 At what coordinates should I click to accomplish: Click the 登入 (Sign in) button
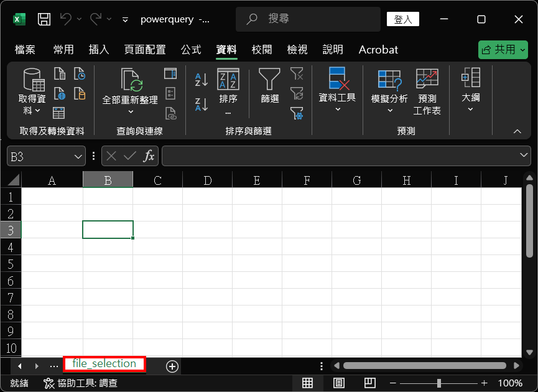point(403,19)
